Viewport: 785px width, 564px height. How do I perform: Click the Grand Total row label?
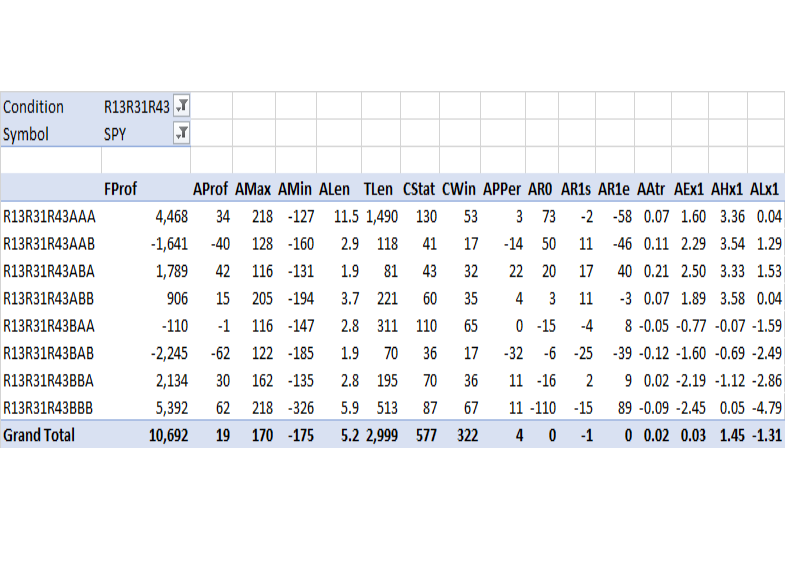39,435
